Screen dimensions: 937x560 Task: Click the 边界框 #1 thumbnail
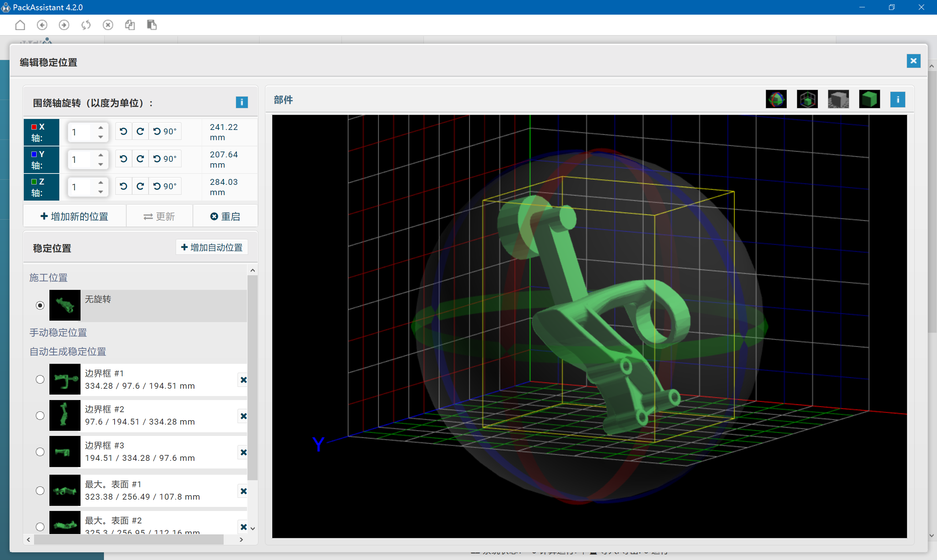click(65, 379)
